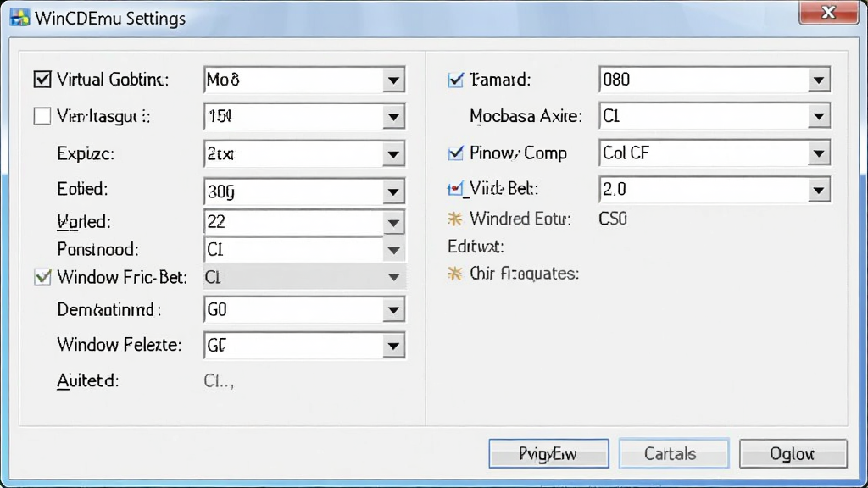The height and width of the screenshot is (488, 868).
Task: Expand the Viirt Bet dropdown showing 2.0
Action: coord(715,190)
